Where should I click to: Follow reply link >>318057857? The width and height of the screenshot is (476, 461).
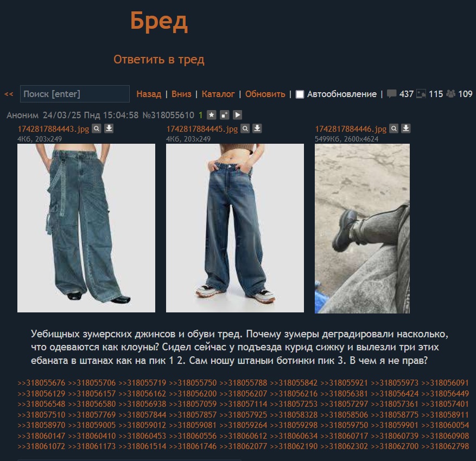coord(193,415)
